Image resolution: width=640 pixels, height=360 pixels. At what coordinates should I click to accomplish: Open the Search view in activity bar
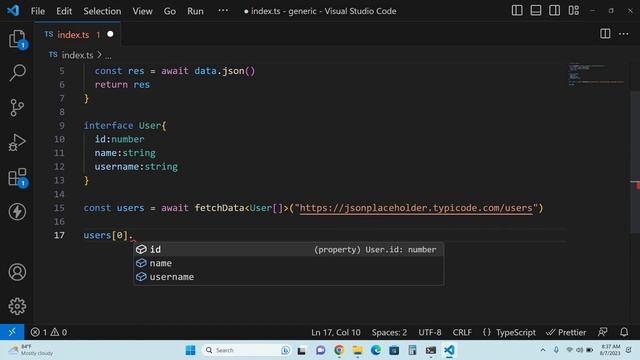coord(17,73)
